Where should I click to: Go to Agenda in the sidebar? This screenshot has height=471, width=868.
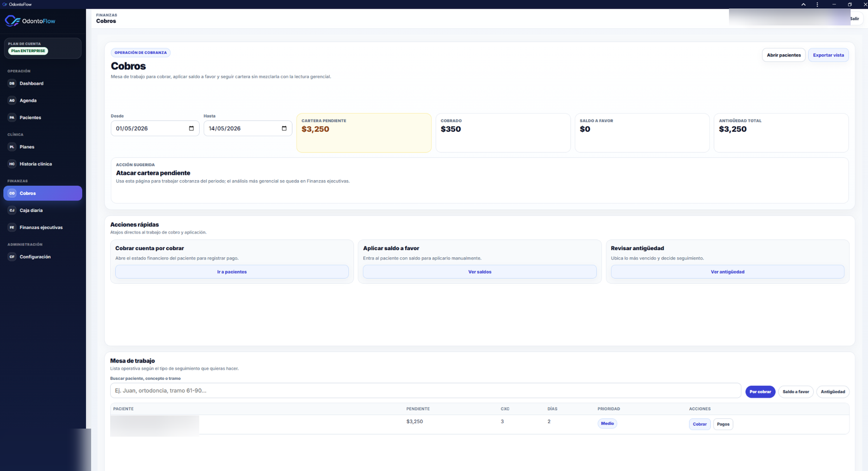tap(43, 100)
